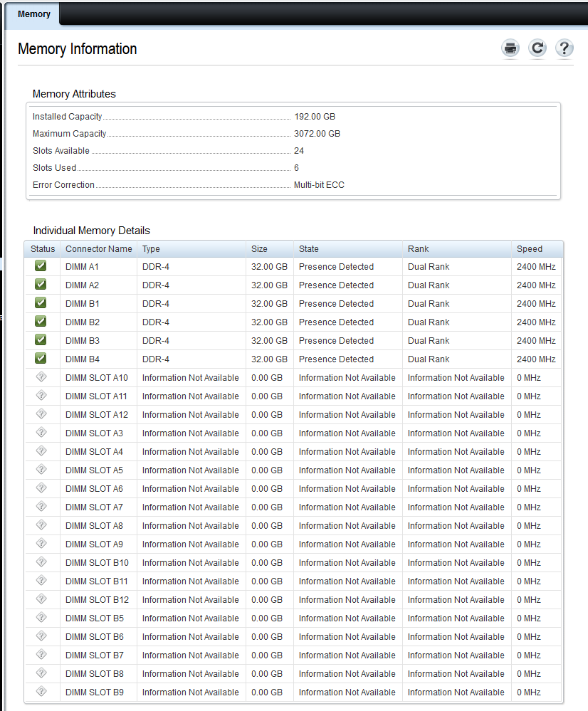Click the Installed Capacity value 192.00 GB
This screenshot has height=711, width=588.
pyautogui.click(x=314, y=116)
